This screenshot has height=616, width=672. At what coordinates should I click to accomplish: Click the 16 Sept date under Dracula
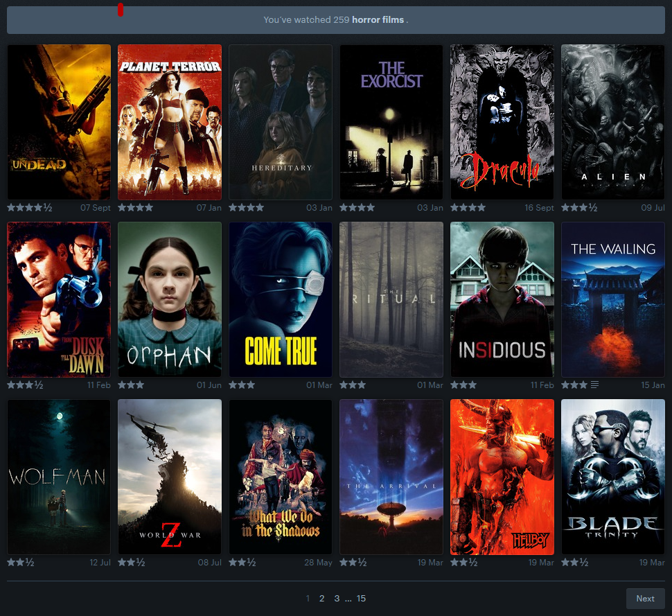pyautogui.click(x=539, y=208)
